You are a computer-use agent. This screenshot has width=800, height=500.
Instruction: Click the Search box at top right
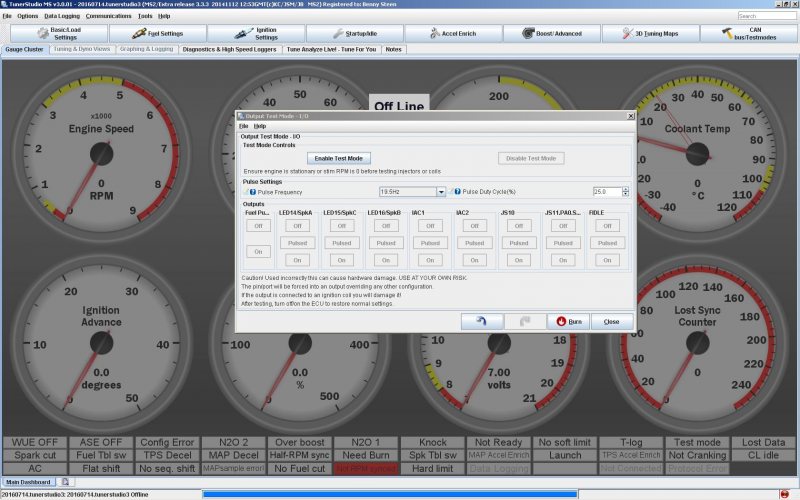(x=767, y=16)
